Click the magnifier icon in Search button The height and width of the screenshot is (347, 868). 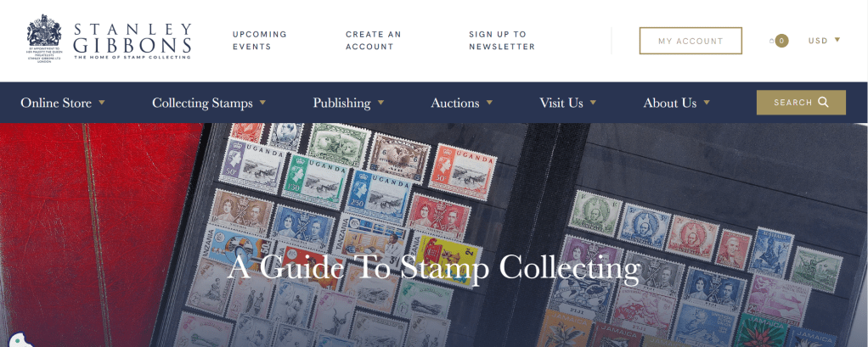[823, 102]
